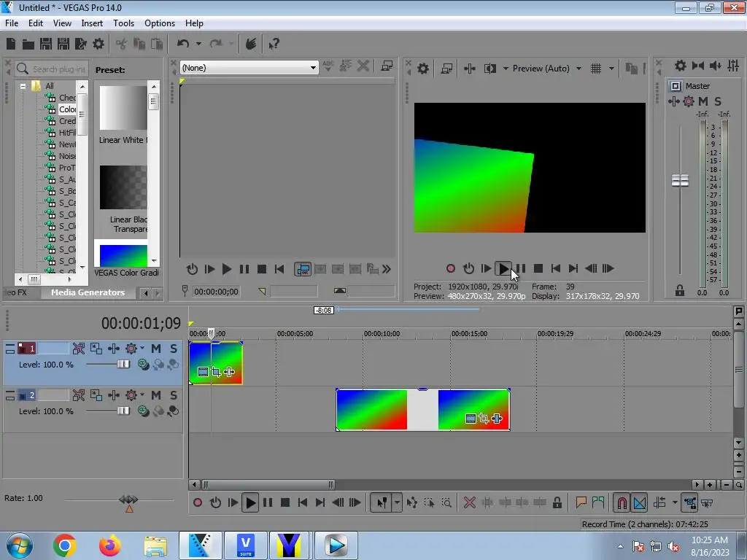
Task: Open the preview Overlays grid icon
Action: point(596,69)
